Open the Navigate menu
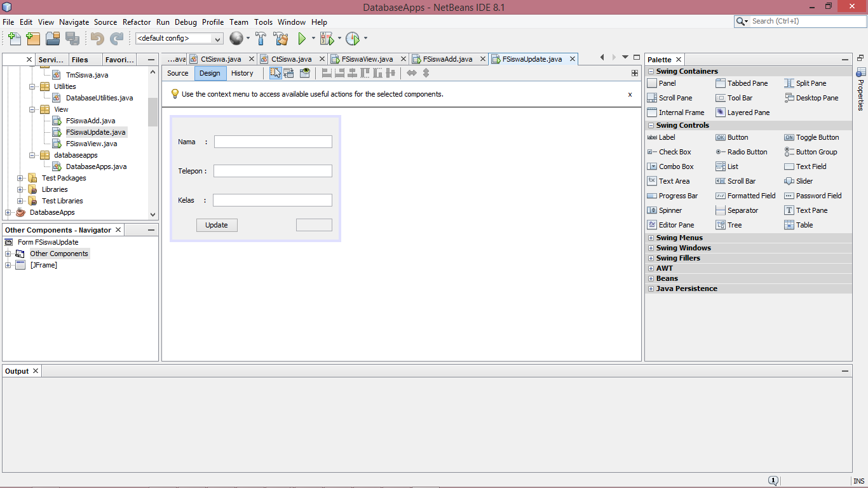Viewport: 868px width, 488px height. (x=74, y=22)
